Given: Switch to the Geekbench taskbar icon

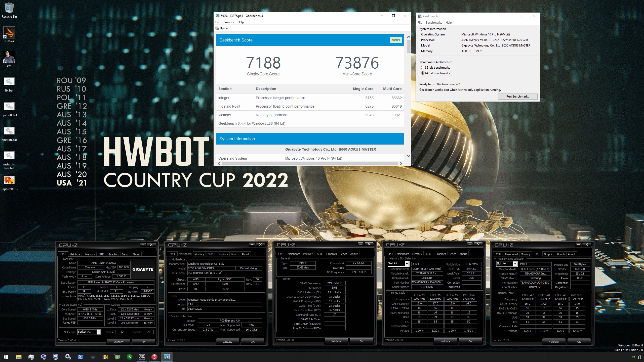Looking at the screenshot, I should point(167,357).
